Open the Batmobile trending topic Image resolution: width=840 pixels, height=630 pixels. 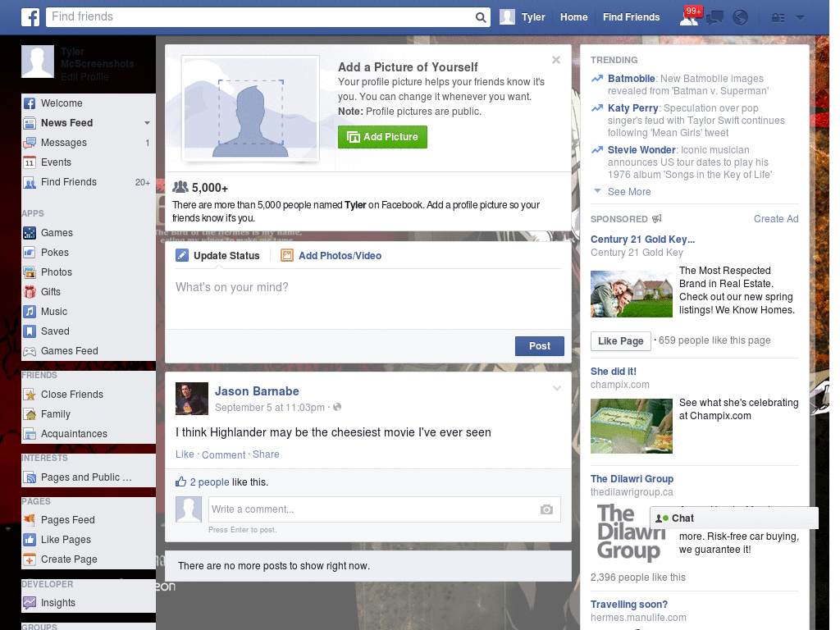(x=631, y=79)
